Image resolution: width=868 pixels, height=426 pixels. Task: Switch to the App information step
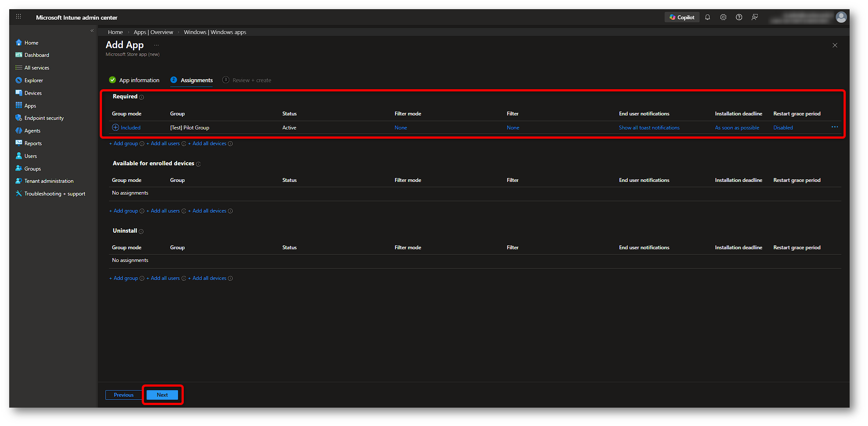(x=139, y=80)
